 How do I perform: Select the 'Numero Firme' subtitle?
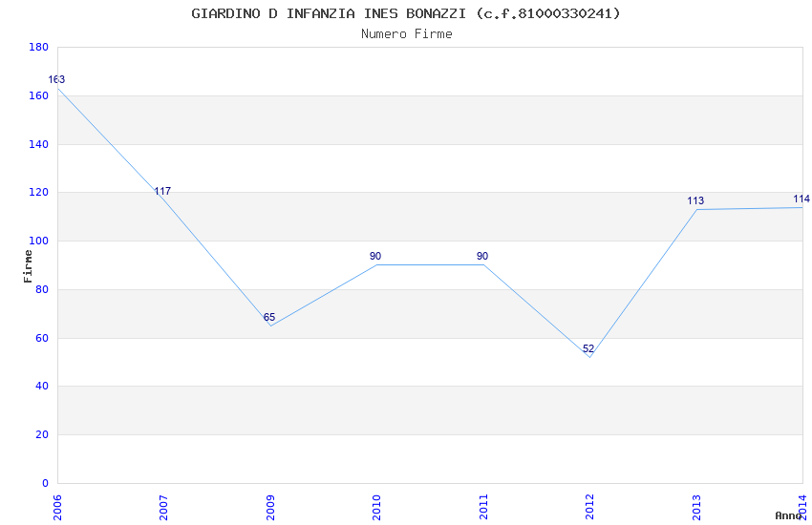click(407, 34)
